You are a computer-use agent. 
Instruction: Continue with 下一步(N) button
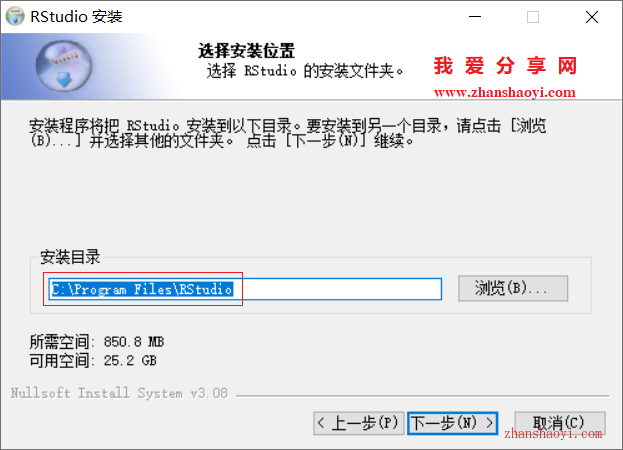(453, 423)
